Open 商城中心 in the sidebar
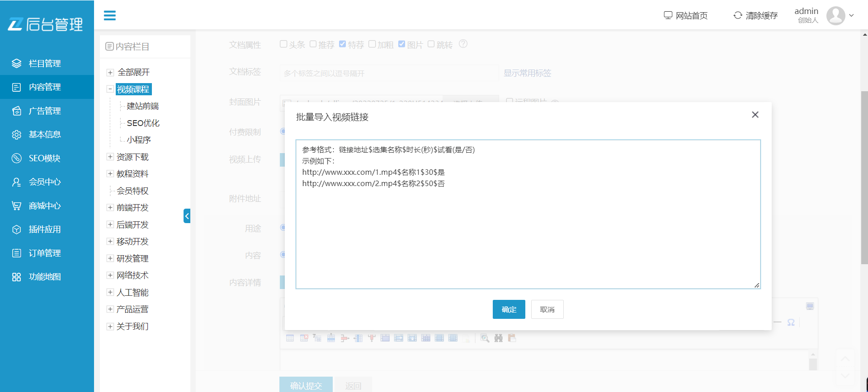 click(44, 206)
